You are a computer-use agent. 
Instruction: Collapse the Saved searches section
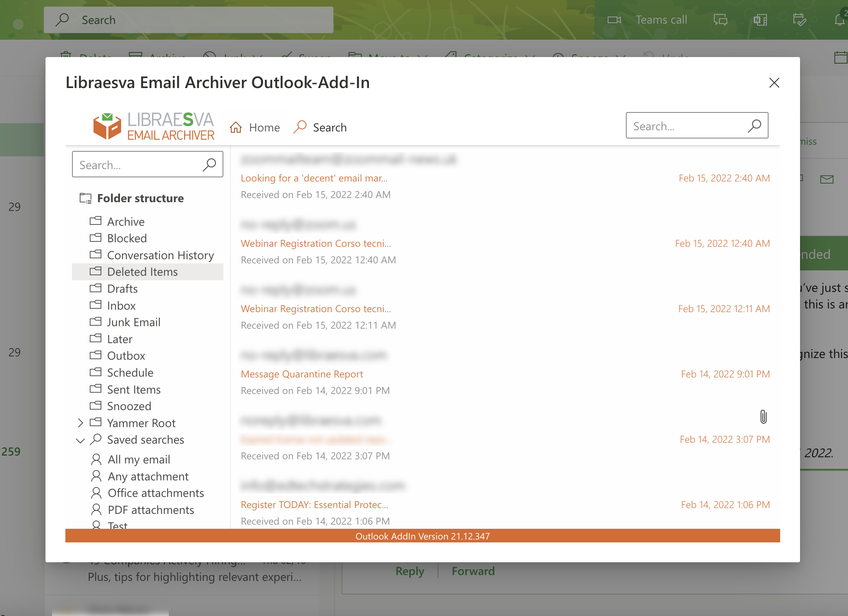pos(80,440)
